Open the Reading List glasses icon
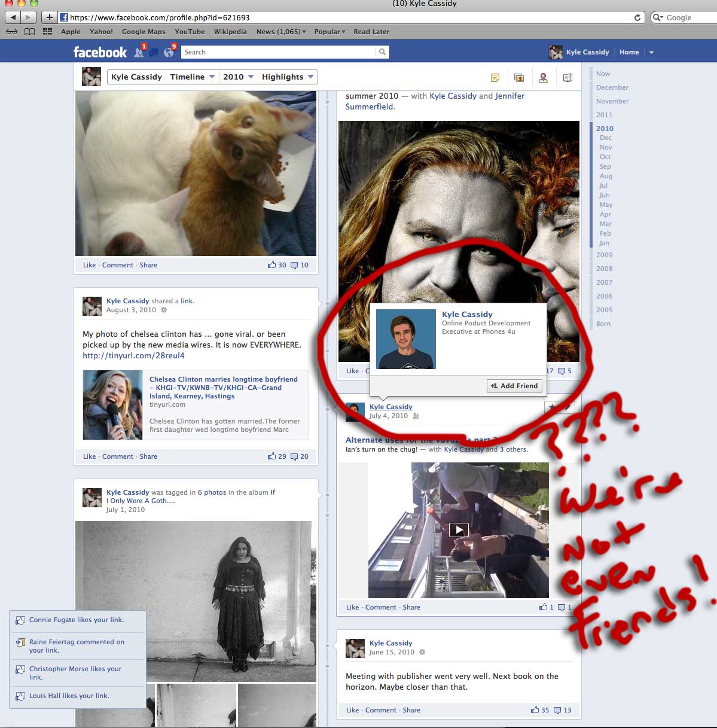 pos(11,32)
